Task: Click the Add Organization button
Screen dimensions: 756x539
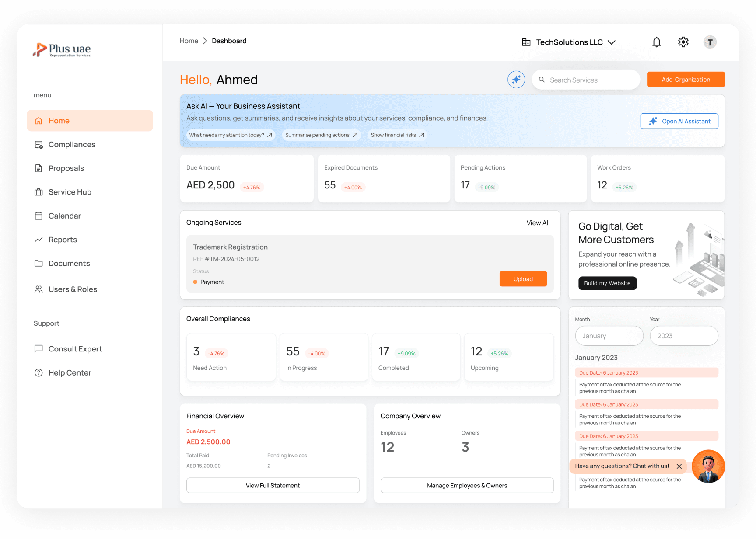Action: 686,79
